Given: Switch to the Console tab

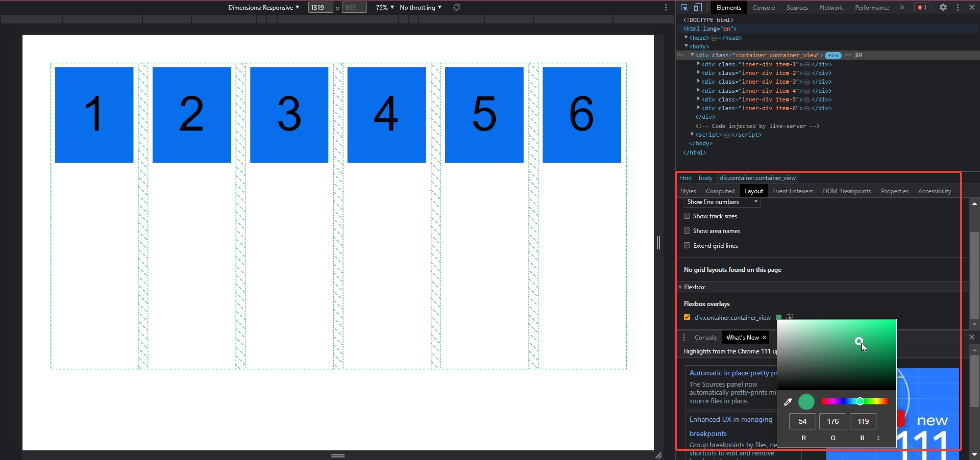Looking at the screenshot, I should (764, 7).
